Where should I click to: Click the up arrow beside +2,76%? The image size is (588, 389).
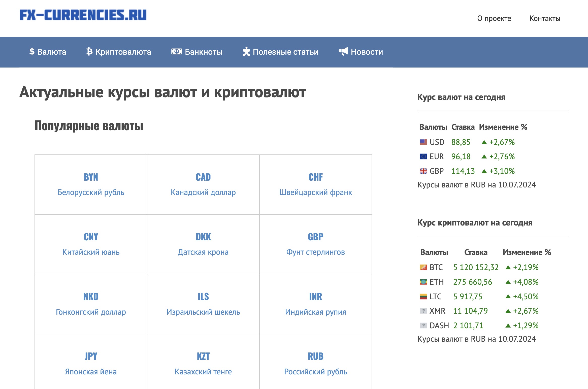pos(484,157)
